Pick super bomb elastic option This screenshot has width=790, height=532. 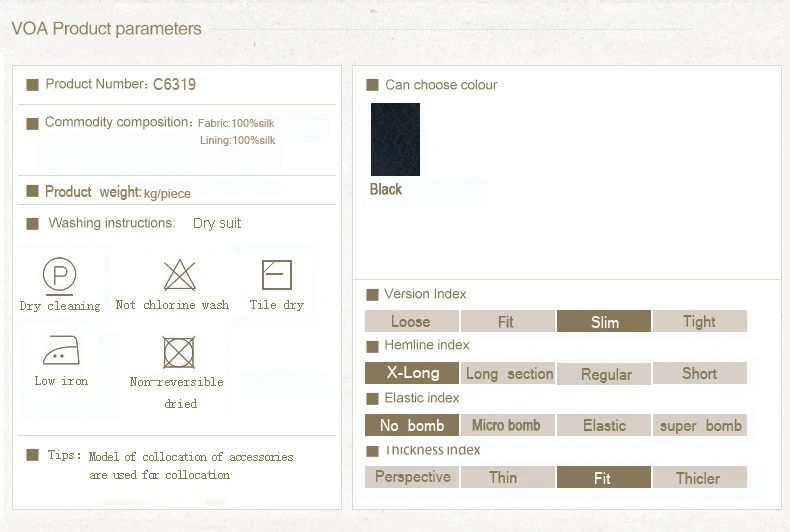(699, 425)
